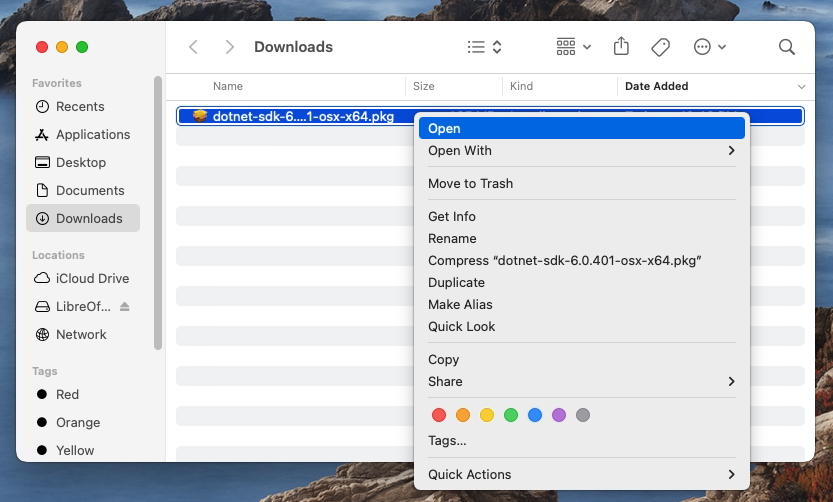Select Downloads in the sidebar
This screenshot has width=833, height=502.
[83, 218]
